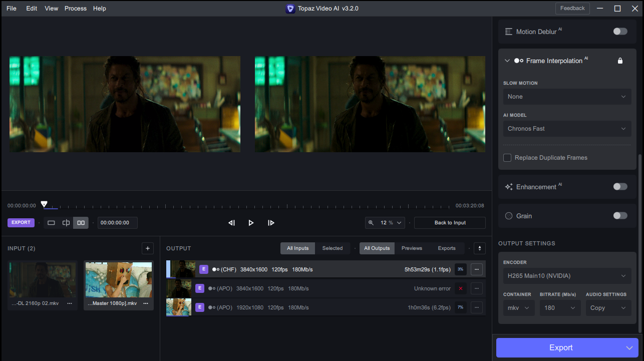The width and height of the screenshot is (644, 361).
Task: Switch to single view layout icon
Action: 51,223
